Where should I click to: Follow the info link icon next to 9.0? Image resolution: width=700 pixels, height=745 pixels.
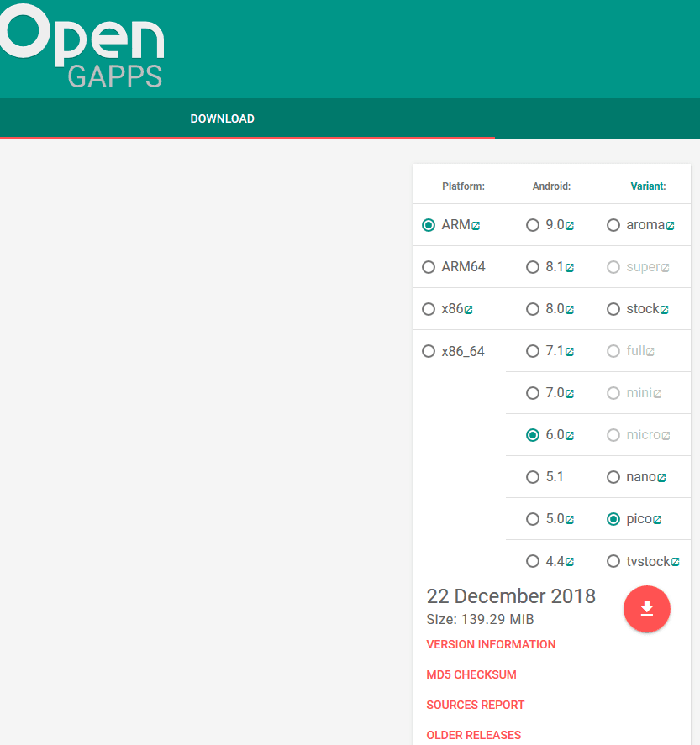point(569,226)
